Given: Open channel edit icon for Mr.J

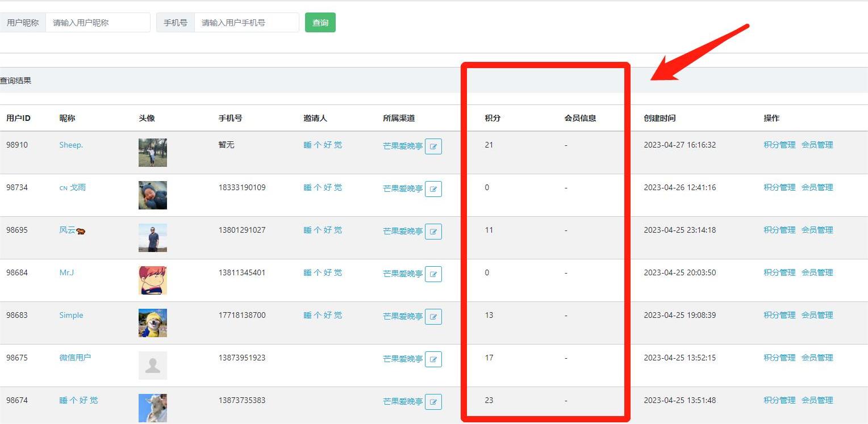Looking at the screenshot, I should tap(433, 274).
